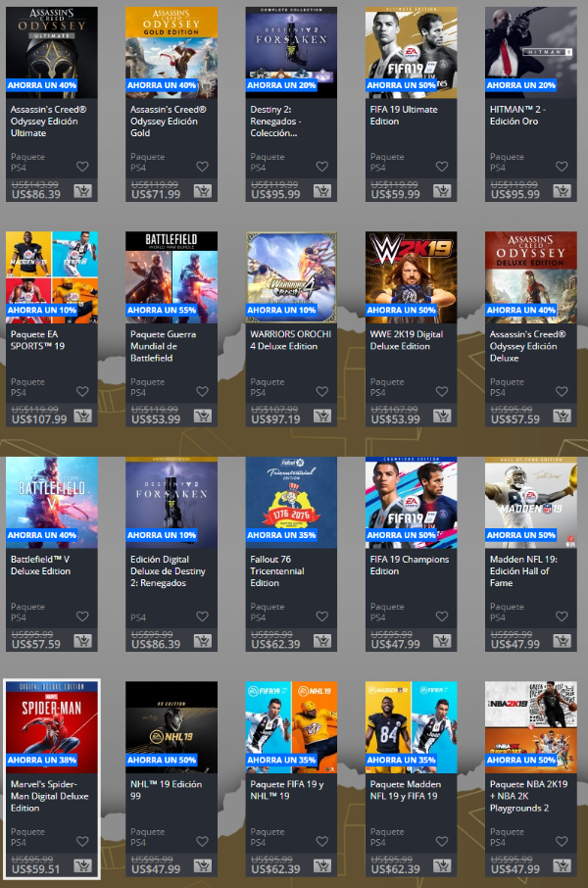The image size is (588, 888).
Task: Heart the Paquete Guerra Mundial de Battlefield
Action: click(x=203, y=392)
